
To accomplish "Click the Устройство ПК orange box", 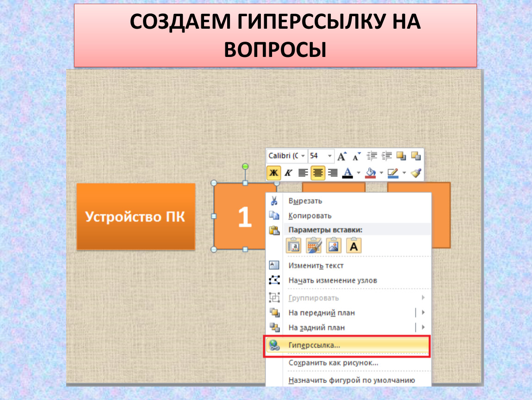I will click(x=136, y=217).
